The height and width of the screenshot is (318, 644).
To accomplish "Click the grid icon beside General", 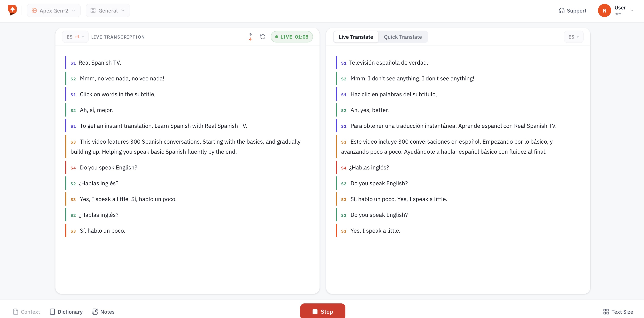I will point(93,10).
